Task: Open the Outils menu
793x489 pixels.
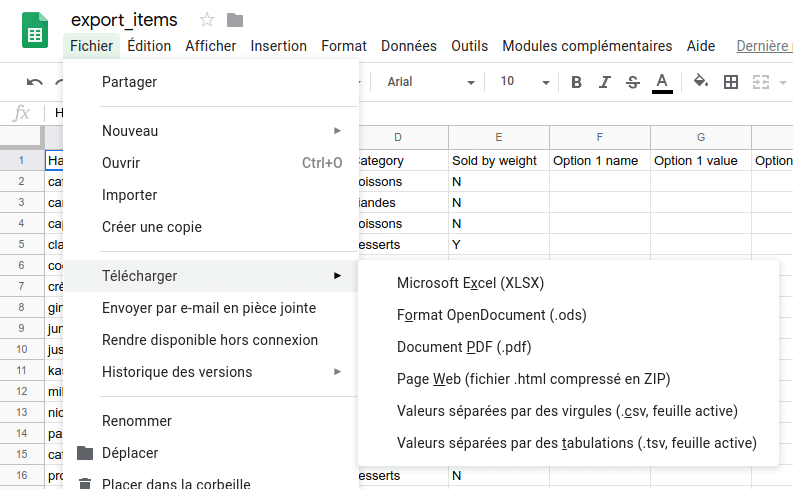Action: click(x=469, y=46)
